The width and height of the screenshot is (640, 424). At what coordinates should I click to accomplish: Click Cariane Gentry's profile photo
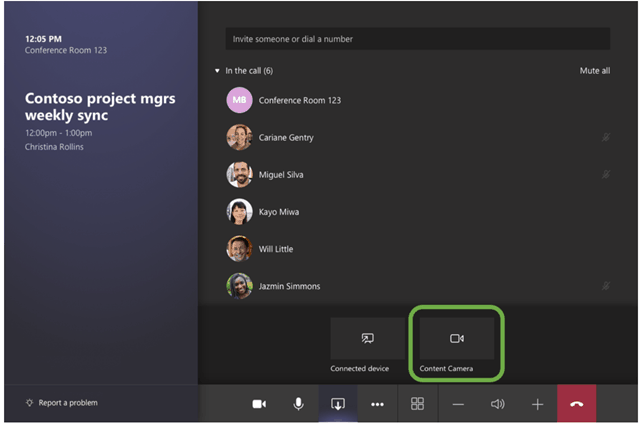tap(239, 138)
